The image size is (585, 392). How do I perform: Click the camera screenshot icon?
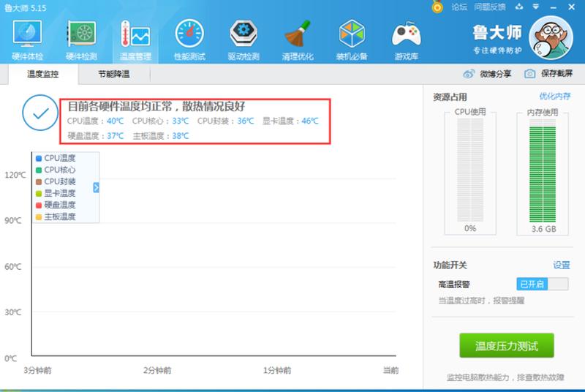coord(529,74)
